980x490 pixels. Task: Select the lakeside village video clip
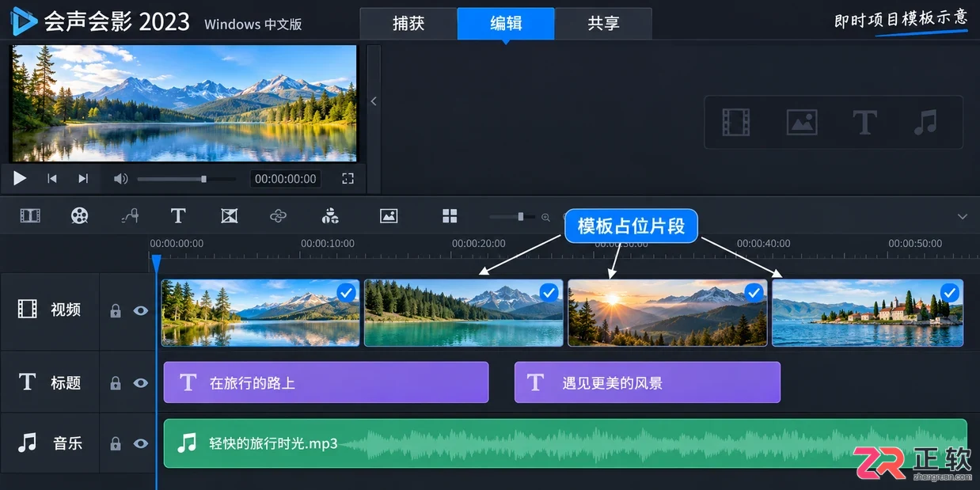[868, 313]
